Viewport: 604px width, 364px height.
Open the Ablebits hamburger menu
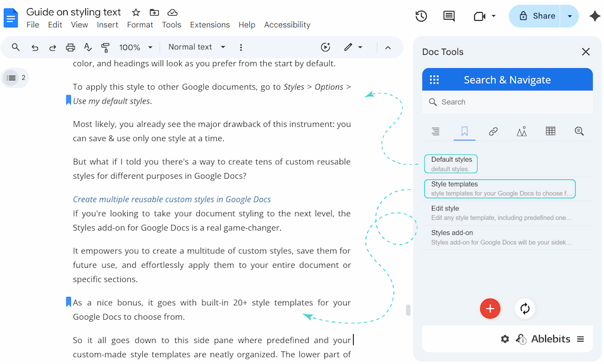[x=580, y=339]
